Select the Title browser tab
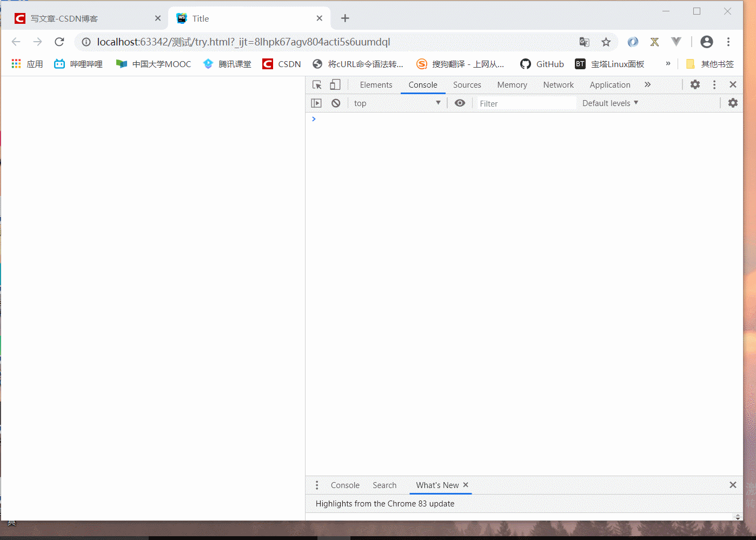Image resolution: width=756 pixels, height=540 pixels. coord(249,18)
